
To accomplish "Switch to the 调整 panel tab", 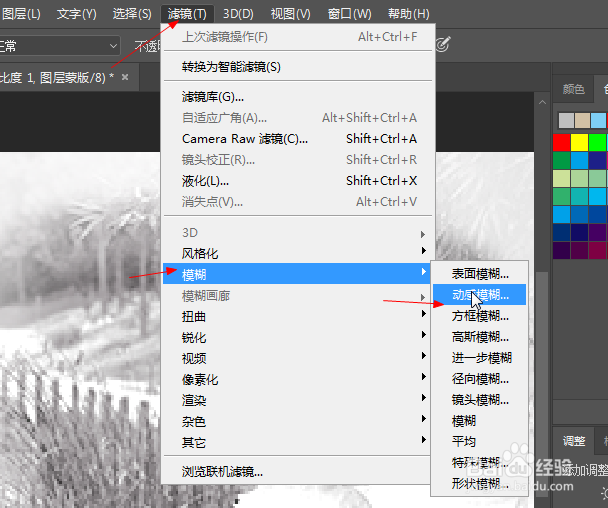I will tap(574, 441).
